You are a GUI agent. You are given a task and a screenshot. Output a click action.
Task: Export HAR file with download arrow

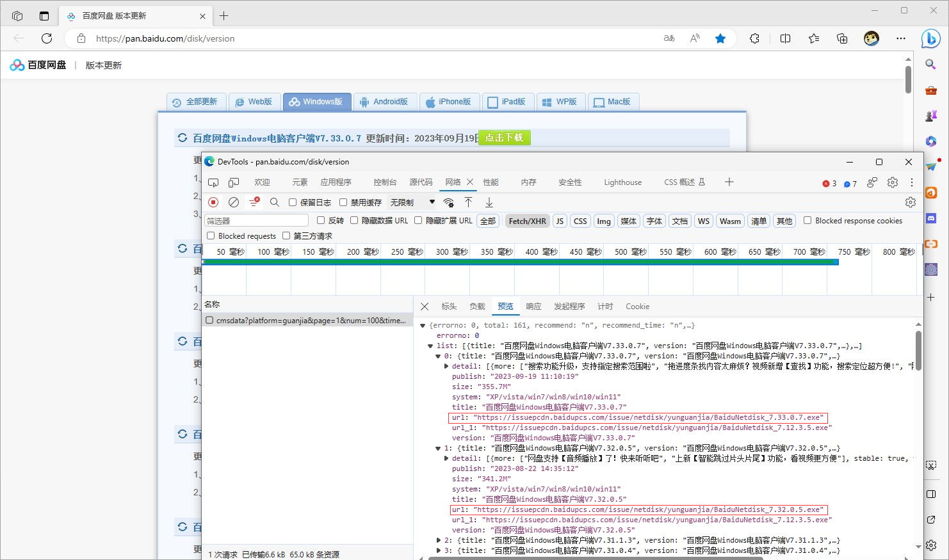pos(489,202)
